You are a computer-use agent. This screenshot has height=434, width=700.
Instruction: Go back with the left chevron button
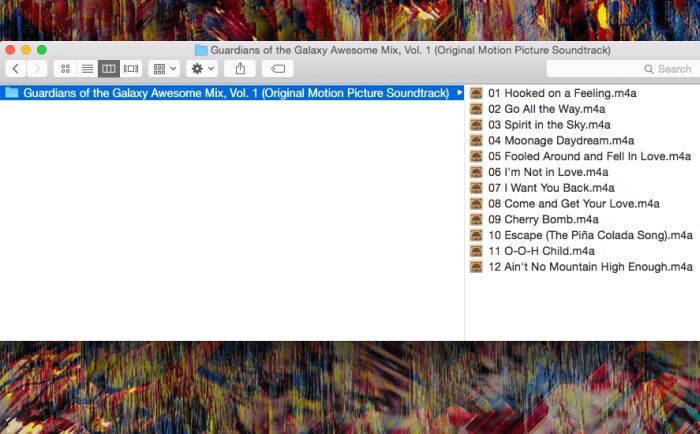pos(16,69)
